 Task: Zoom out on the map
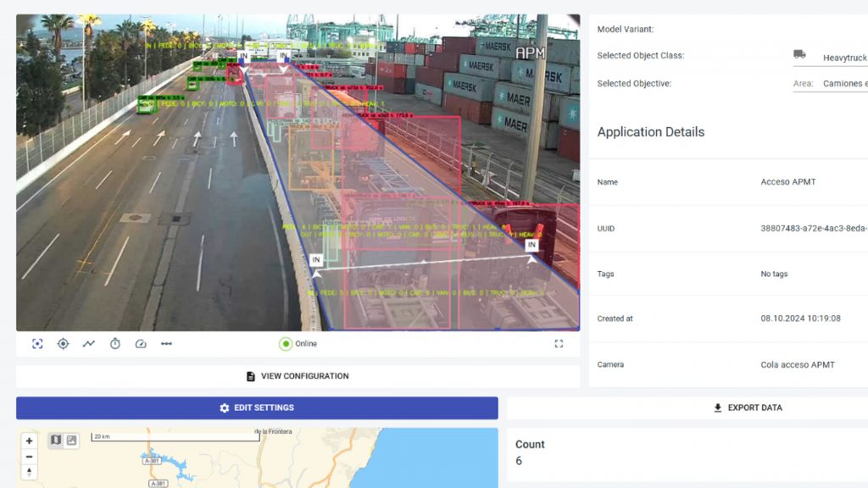click(x=29, y=457)
